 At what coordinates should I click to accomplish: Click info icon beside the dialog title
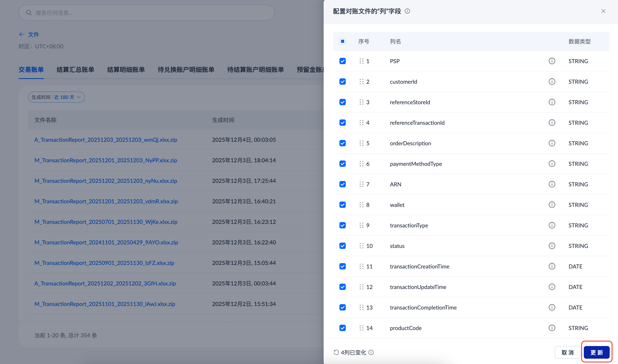point(407,11)
